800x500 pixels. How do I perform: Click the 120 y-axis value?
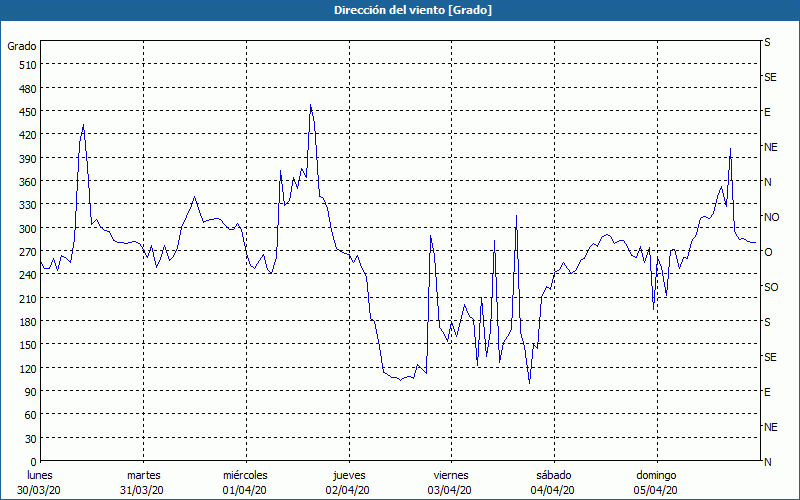click(28, 368)
